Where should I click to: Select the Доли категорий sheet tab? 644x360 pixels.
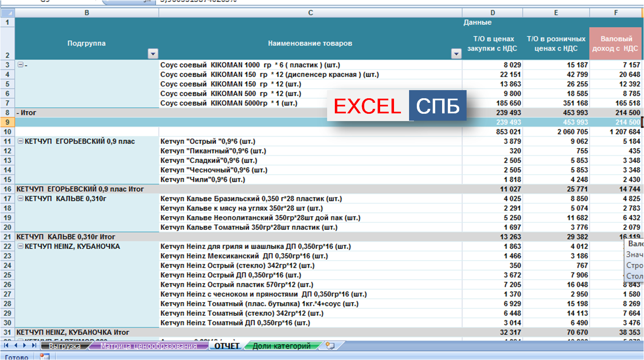point(281,346)
